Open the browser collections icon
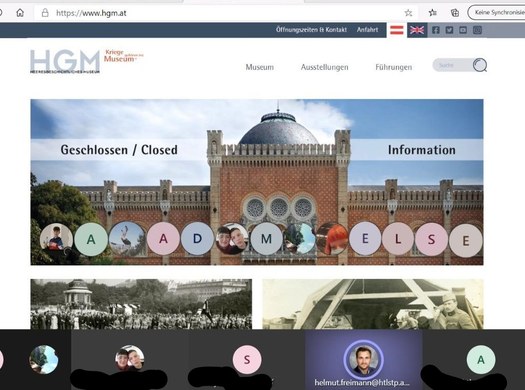 [455, 13]
